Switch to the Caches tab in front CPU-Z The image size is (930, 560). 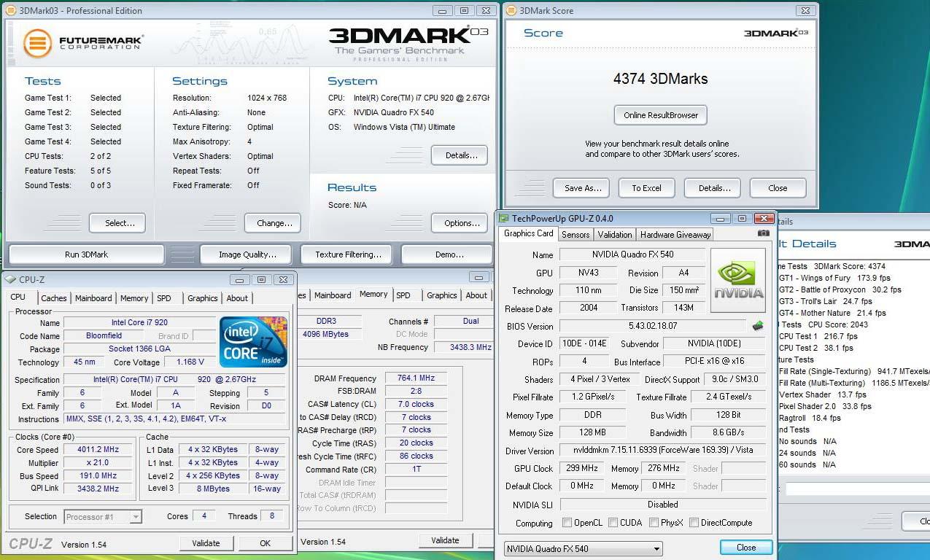pos(54,298)
